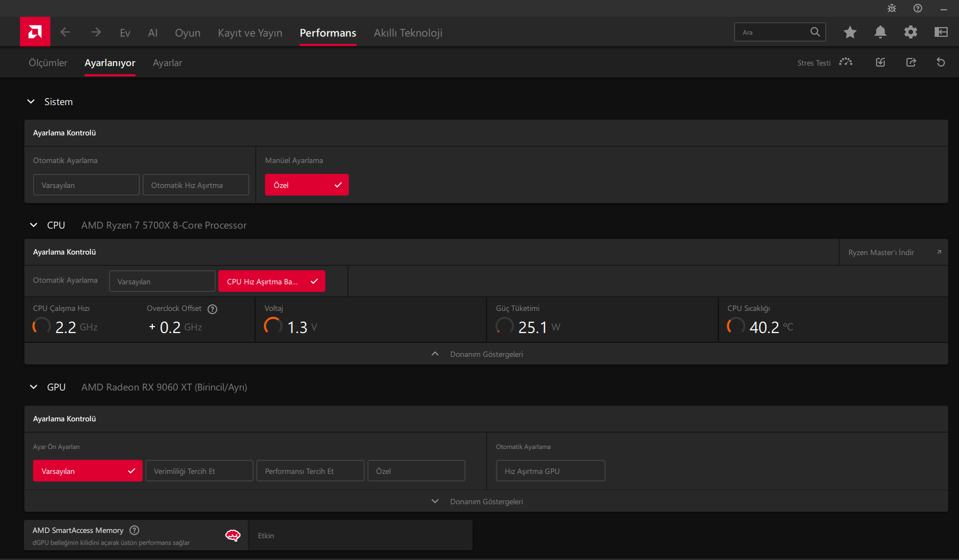
Task: Click Ryzen Master'ı İndir link
Action: [x=893, y=252]
